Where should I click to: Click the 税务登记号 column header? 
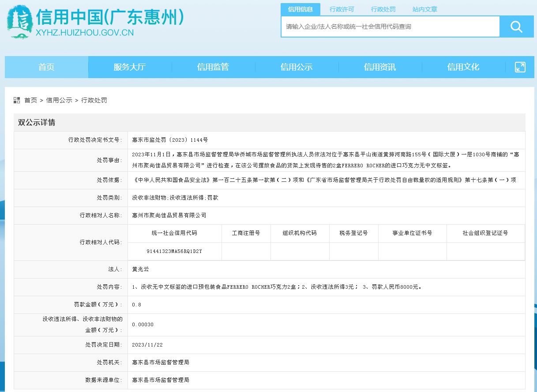[353, 233]
